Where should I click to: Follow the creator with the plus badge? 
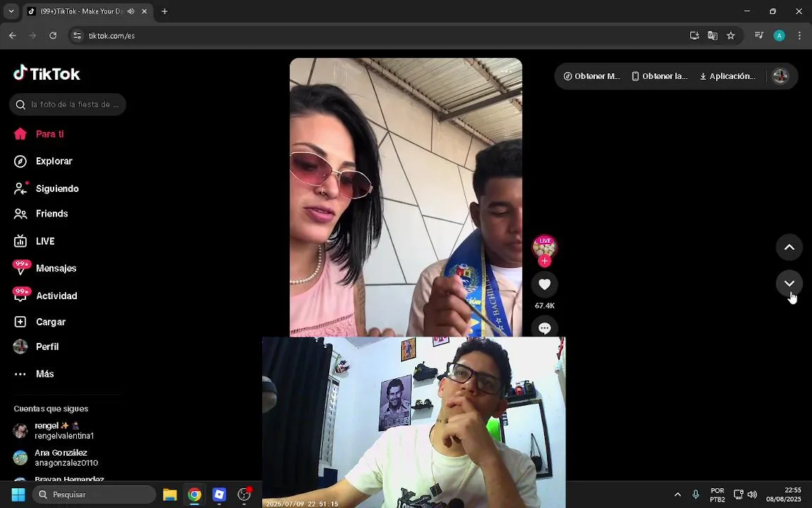544,261
